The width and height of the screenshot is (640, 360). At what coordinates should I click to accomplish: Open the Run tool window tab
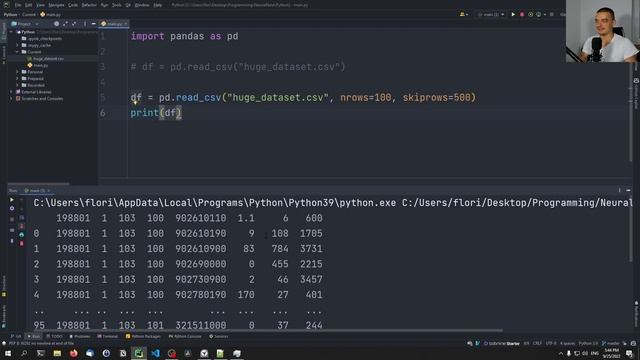pos(33,336)
